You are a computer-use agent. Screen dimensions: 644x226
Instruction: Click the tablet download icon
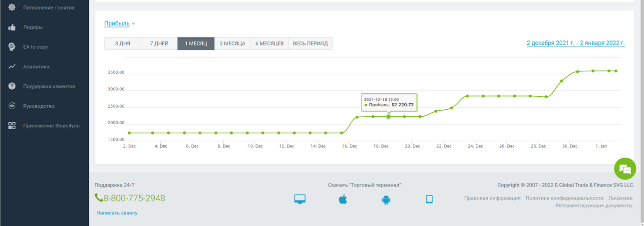pos(429,200)
